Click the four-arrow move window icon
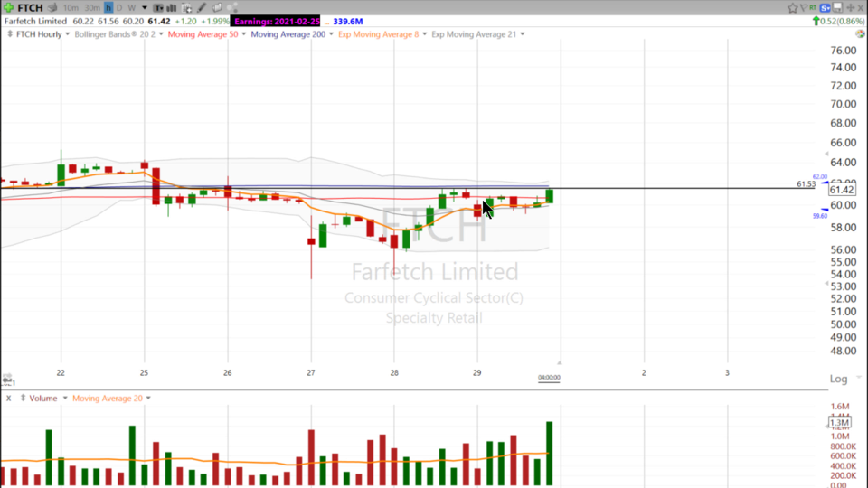Screen dimensions: 868x488 [850, 8]
